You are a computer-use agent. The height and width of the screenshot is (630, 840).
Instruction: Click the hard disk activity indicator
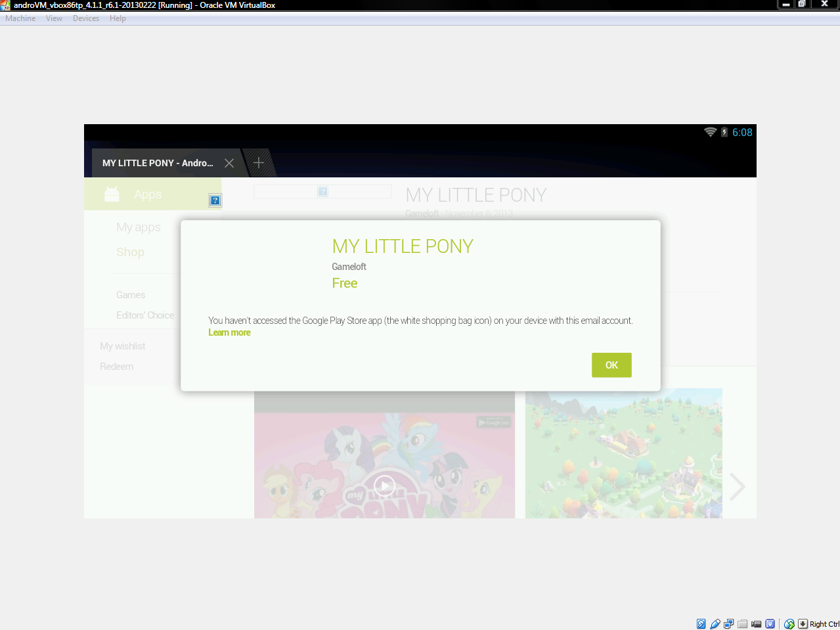701,624
